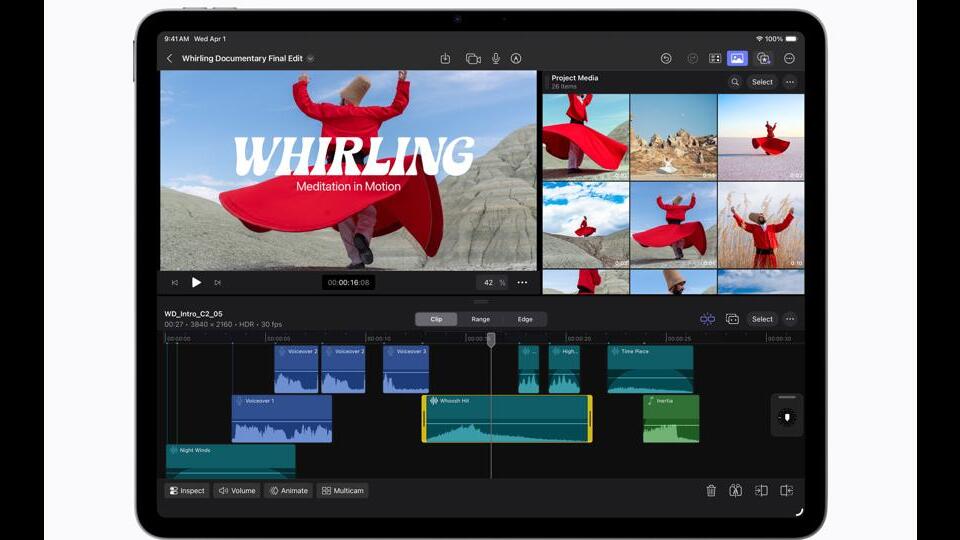Tap Select in the timeline header
This screenshot has height=540, width=960.
coord(762,319)
